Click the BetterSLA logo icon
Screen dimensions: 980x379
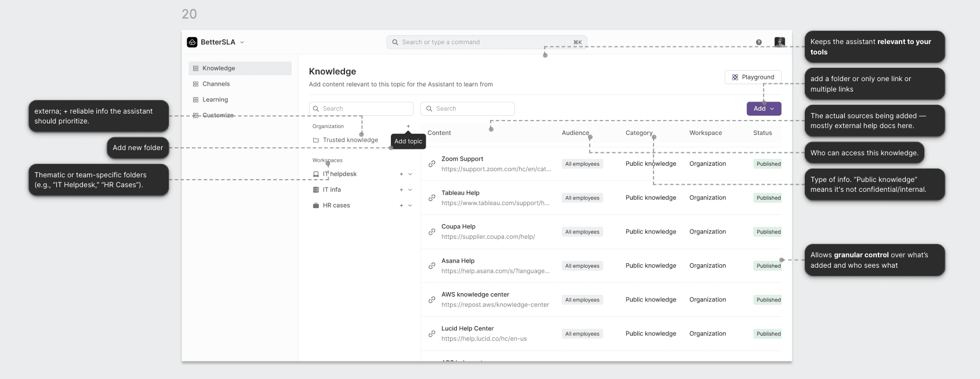pyautogui.click(x=192, y=42)
